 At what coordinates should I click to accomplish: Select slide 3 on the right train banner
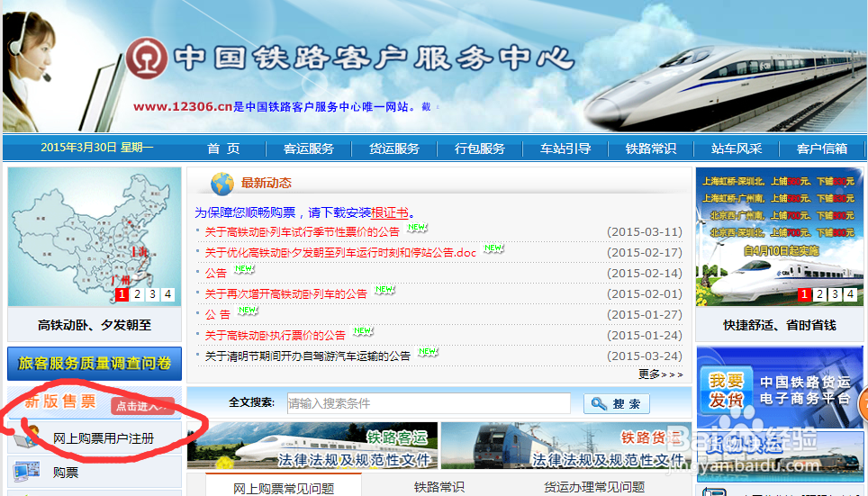click(835, 294)
